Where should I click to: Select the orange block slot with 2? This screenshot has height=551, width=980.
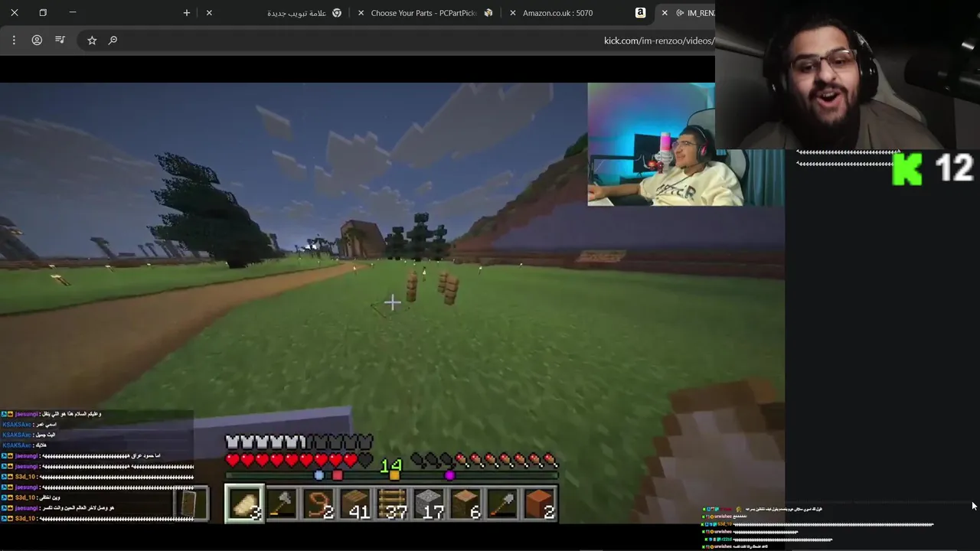(x=539, y=505)
